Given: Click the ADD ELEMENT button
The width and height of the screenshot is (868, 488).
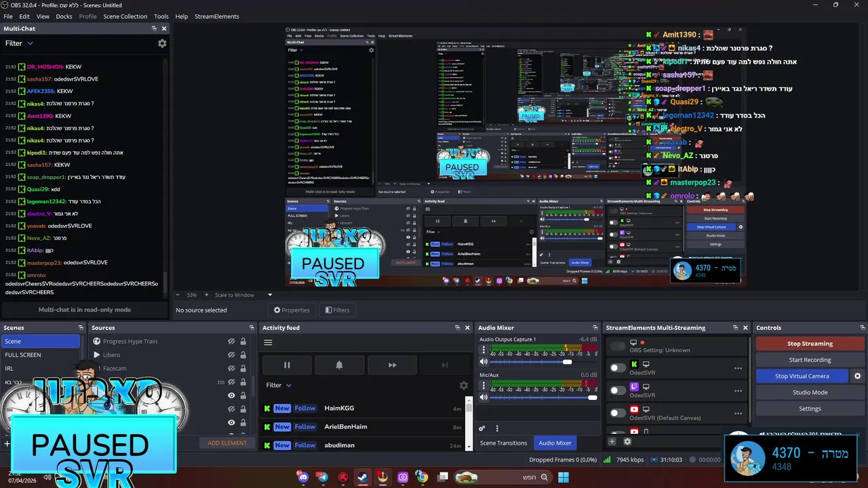Looking at the screenshot, I should coord(227,443).
